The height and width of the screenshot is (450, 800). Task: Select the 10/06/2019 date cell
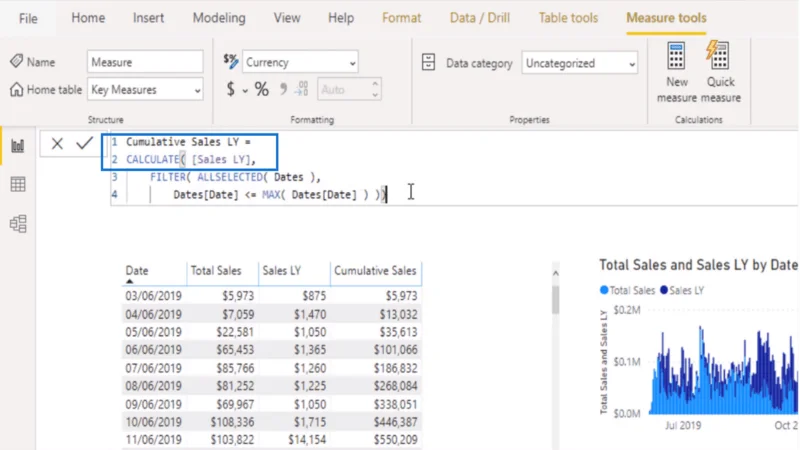154,422
